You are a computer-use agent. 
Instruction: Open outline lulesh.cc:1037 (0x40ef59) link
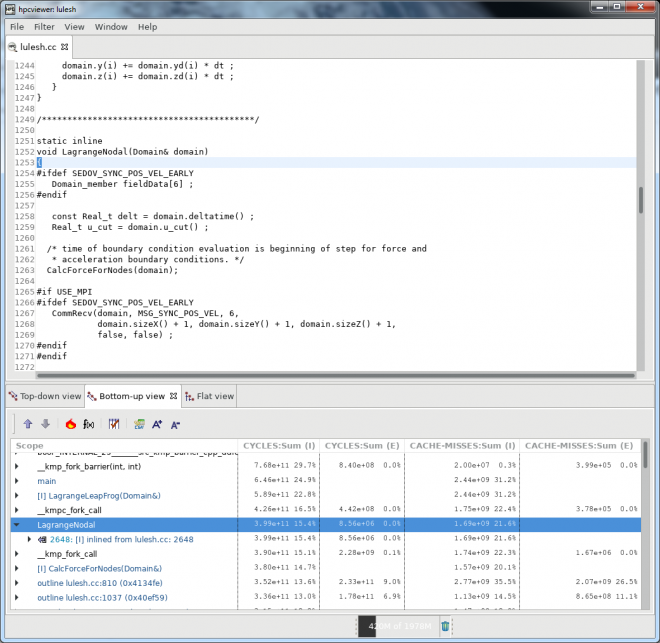(x=102, y=598)
